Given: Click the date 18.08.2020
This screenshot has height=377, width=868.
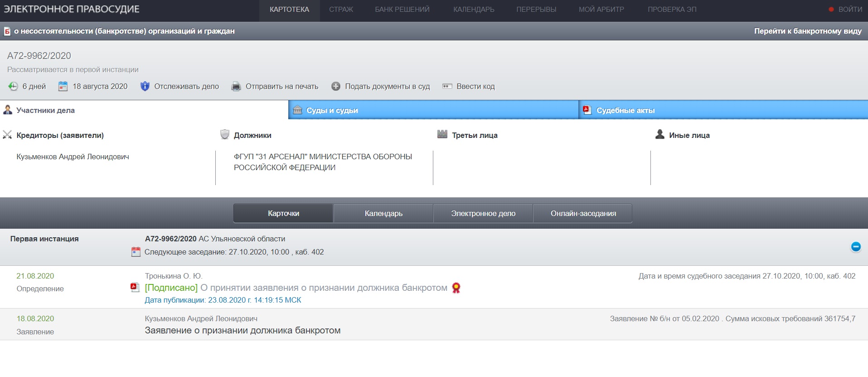Looking at the screenshot, I should pyautogui.click(x=35, y=318).
